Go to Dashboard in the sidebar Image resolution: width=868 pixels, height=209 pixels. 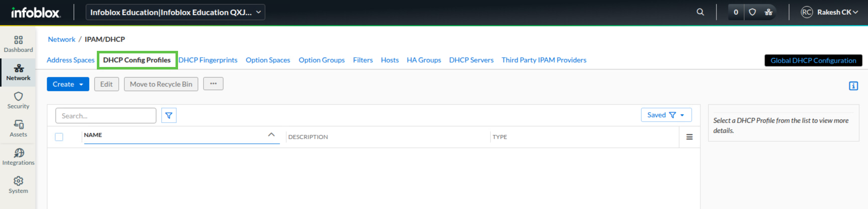click(18, 44)
